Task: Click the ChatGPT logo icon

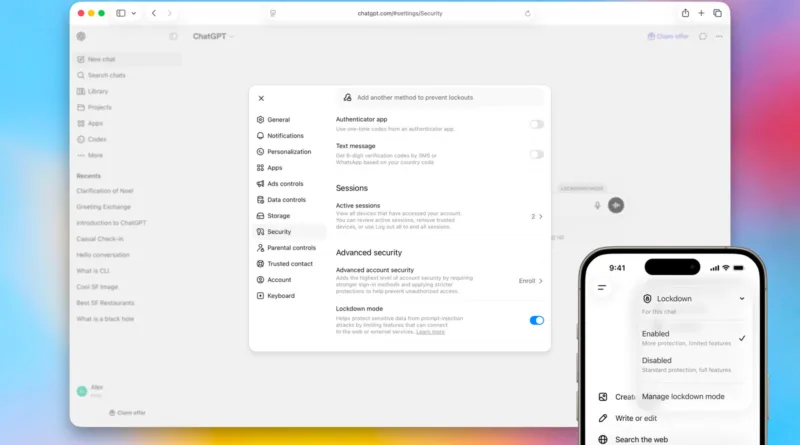Action: click(81, 36)
